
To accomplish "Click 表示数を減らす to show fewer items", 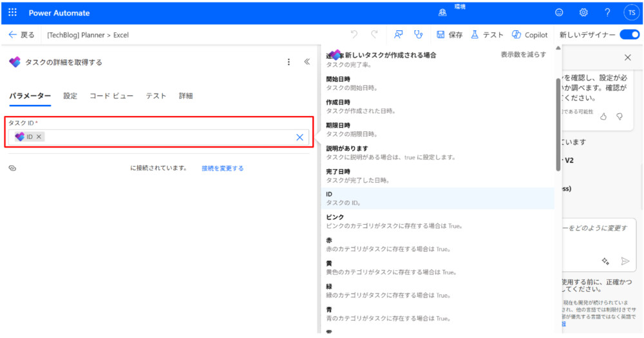I will (523, 55).
